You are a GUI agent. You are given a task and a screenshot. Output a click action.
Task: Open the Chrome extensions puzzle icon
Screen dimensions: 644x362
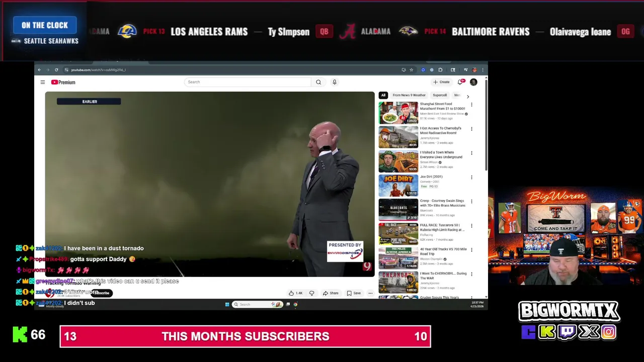(440, 70)
